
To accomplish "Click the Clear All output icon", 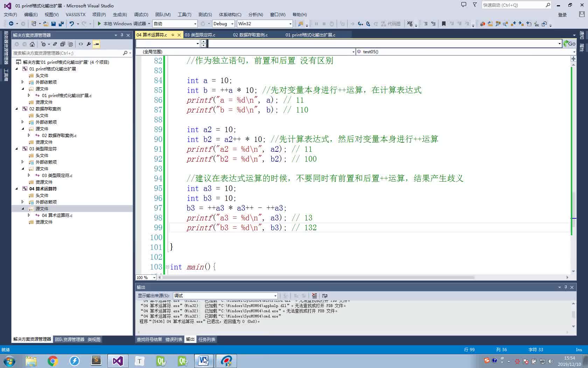I will tap(314, 295).
